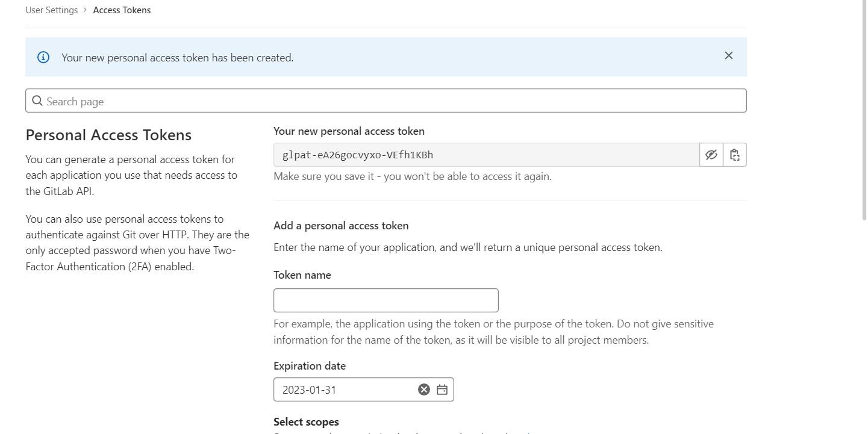The height and width of the screenshot is (434, 868).
Task: Copy the personal access token to clipboard
Action: [735, 155]
